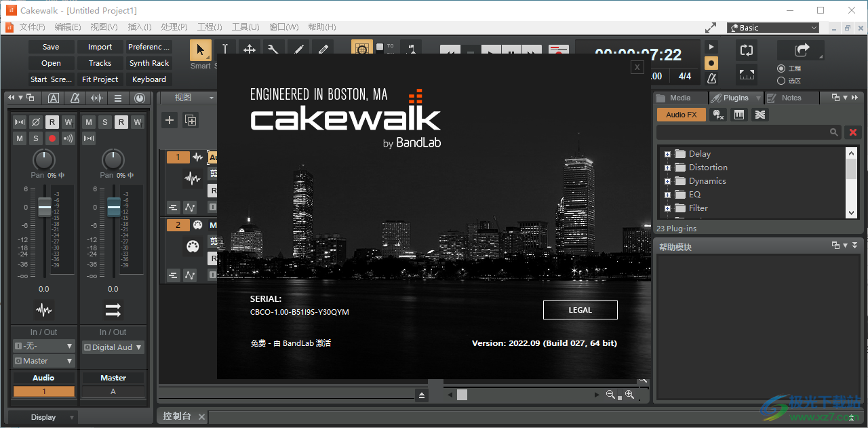The width and height of the screenshot is (868, 428).
Task: Open the Display dropdown in Inspector
Action: click(x=43, y=417)
